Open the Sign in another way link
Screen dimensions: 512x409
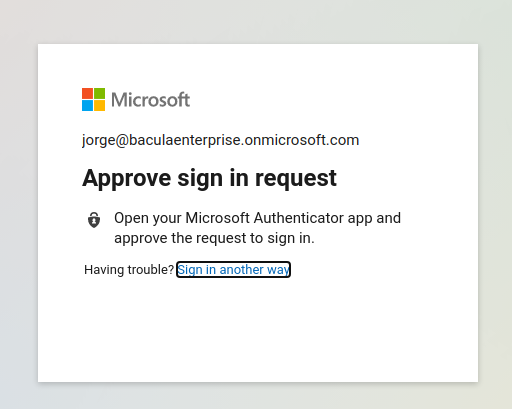(x=233, y=269)
